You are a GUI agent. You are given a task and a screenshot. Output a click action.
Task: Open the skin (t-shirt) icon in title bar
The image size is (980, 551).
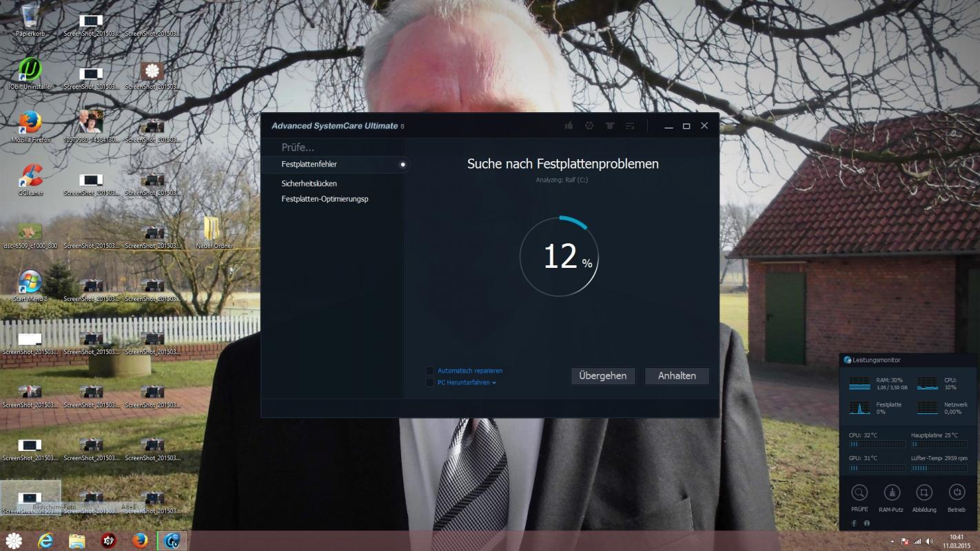click(610, 126)
